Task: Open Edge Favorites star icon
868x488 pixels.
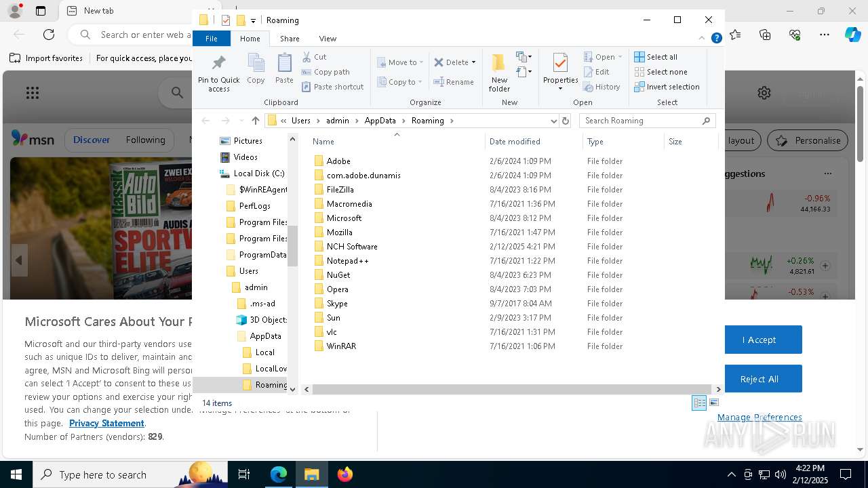Action: [735, 35]
